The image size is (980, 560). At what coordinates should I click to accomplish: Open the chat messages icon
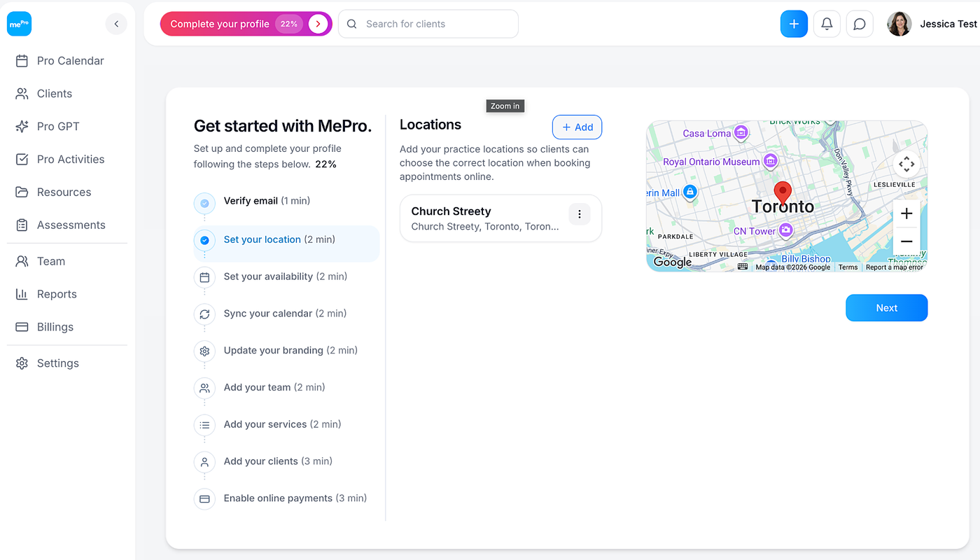(x=860, y=24)
